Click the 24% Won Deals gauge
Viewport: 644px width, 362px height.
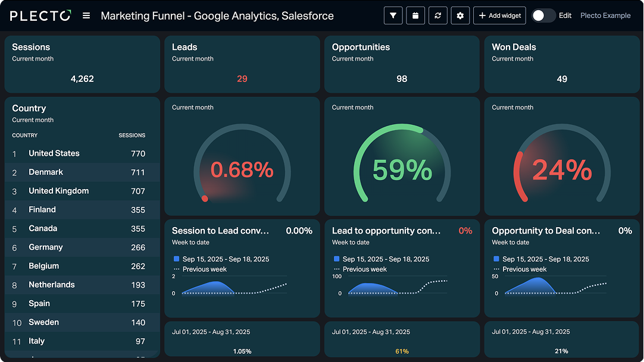[561, 170]
